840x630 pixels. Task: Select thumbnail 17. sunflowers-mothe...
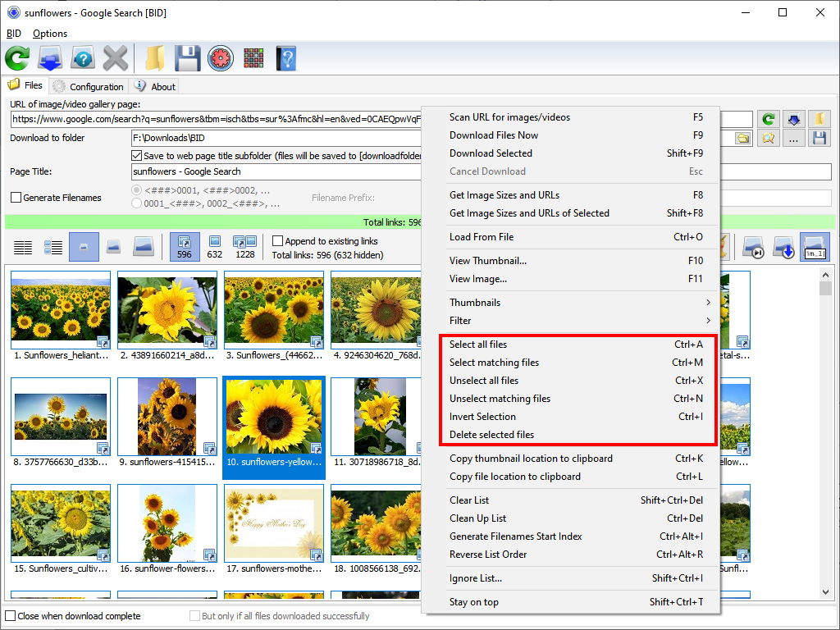click(274, 529)
